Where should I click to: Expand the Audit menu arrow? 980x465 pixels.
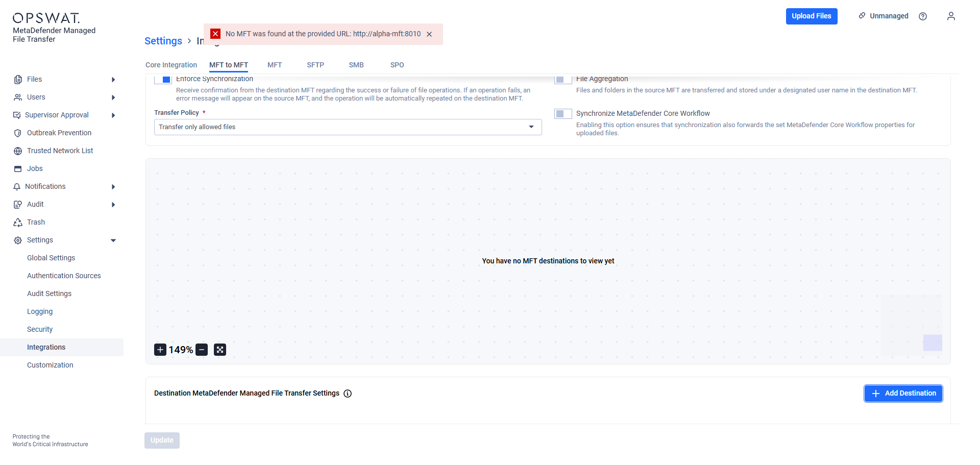[x=113, y=205]
